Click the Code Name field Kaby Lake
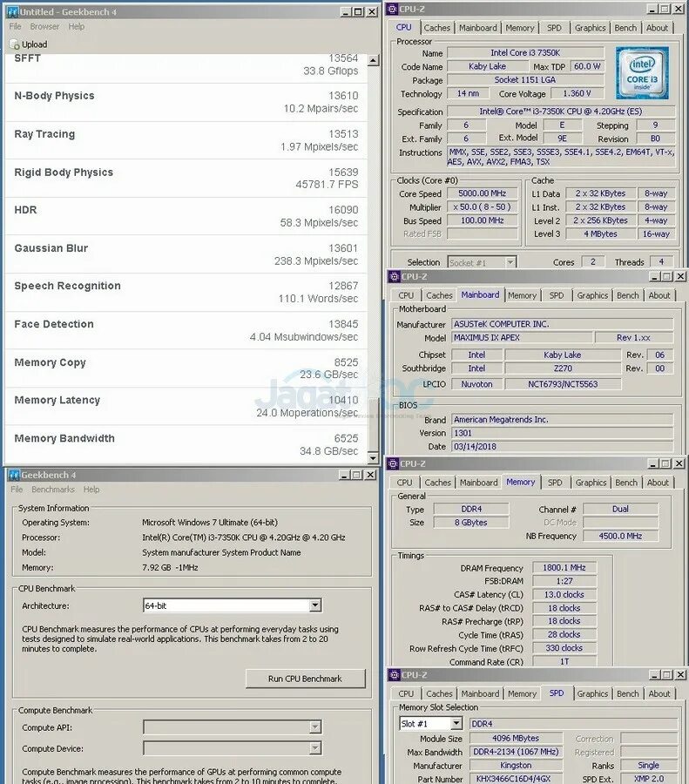The height and width of the screenshot is (784, 689). click(487, 66)
